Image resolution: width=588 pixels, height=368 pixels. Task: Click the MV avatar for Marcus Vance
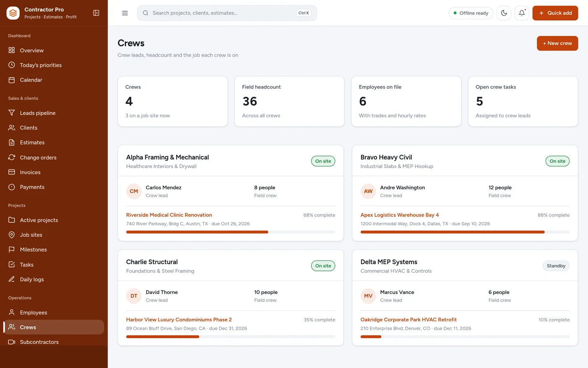(368, 296)
